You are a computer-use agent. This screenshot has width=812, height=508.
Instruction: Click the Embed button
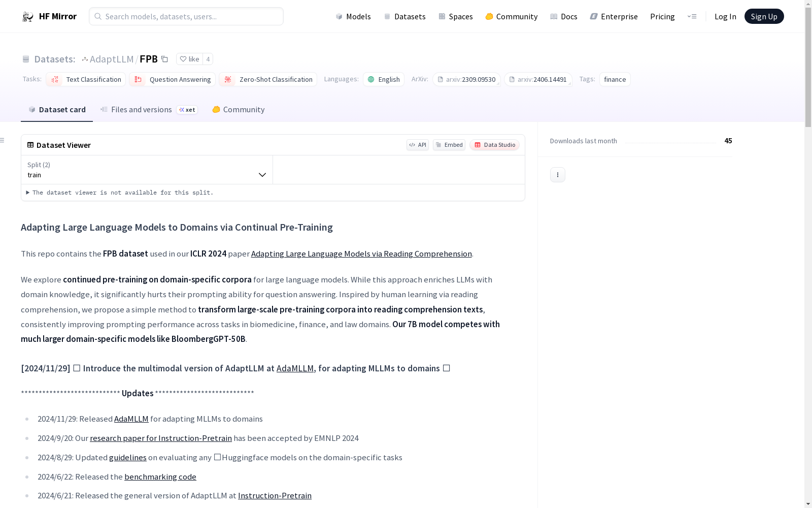[x=449, y=145]
